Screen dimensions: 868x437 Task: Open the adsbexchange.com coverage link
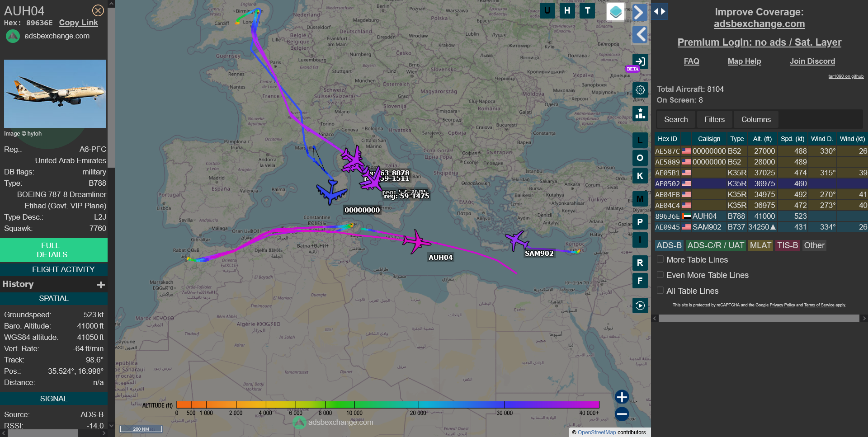pyautogui.click(x=759, y=24)
